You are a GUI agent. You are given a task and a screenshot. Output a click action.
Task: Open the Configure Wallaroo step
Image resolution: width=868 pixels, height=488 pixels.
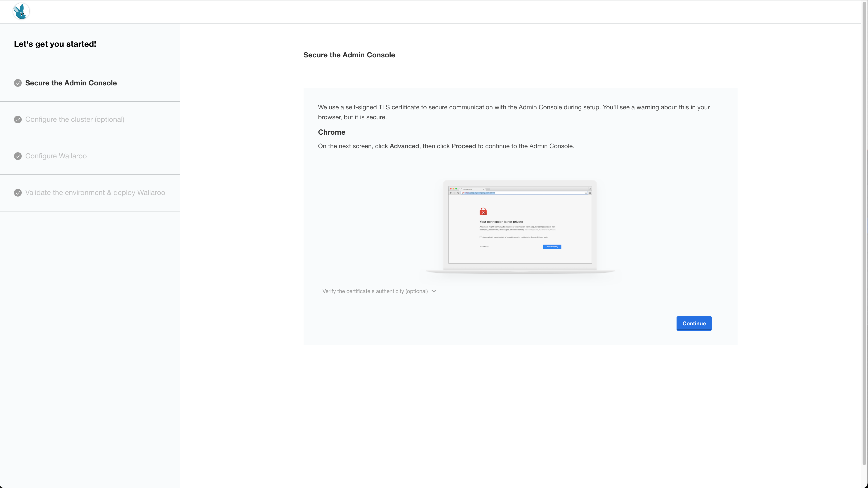point(56,156)
